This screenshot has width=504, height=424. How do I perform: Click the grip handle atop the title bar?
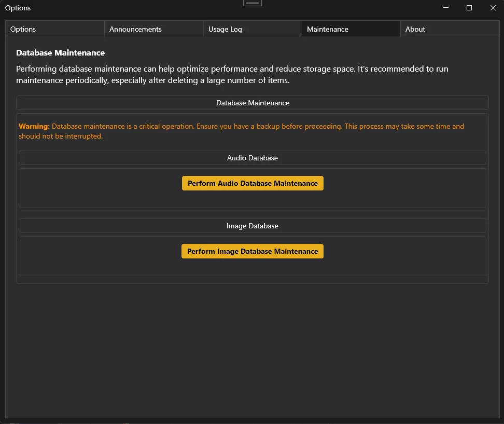pos(253,3)
